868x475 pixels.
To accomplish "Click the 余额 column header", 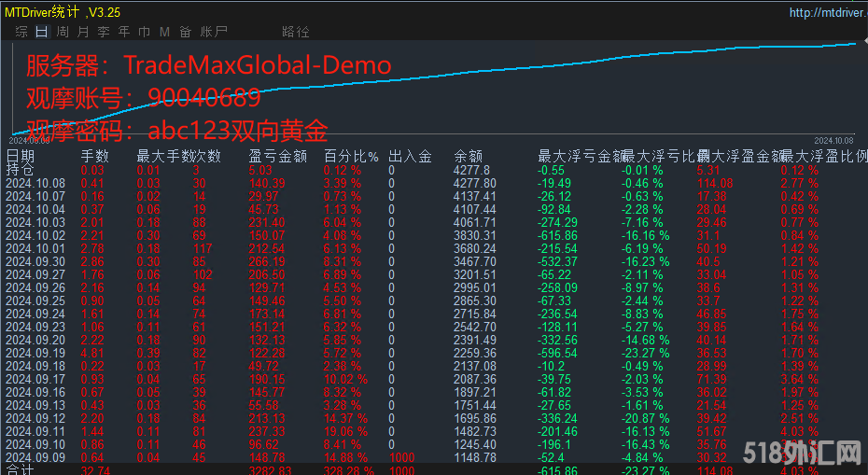I will (468, 157).
